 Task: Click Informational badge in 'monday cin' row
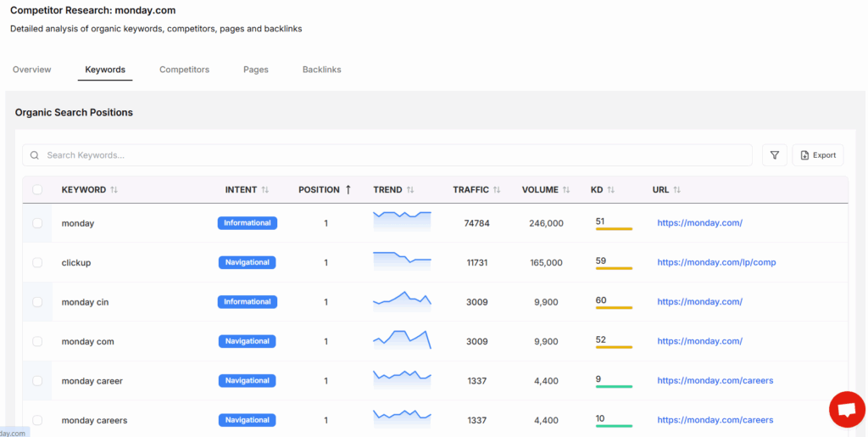[248, 302]
